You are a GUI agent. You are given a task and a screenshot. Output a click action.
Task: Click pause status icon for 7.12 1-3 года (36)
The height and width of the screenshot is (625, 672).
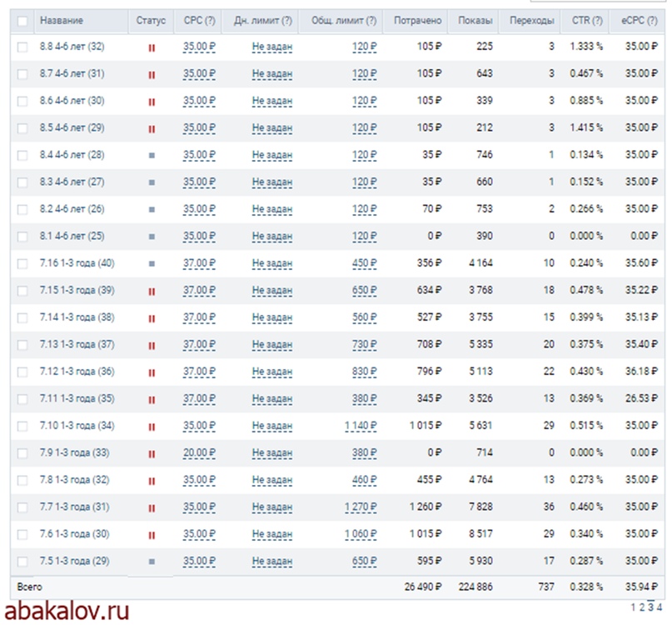pyautogui.click(x=152, y=372)
